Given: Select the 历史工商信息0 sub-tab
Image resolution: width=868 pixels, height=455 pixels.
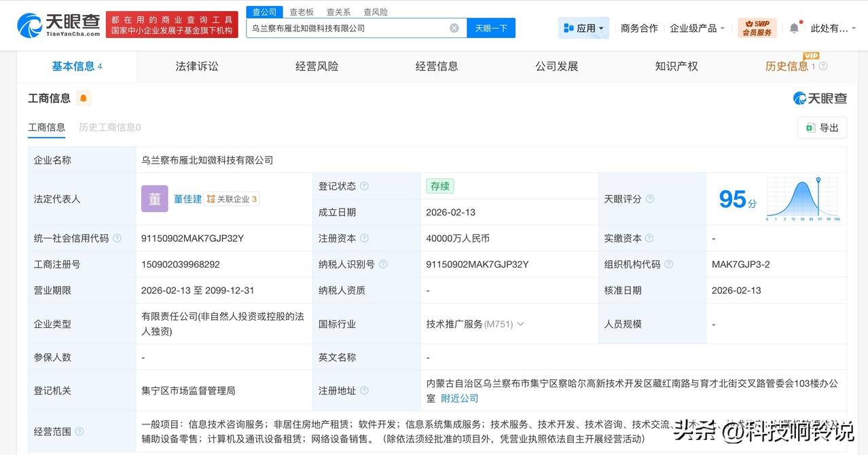Looking at the screenshot, I should coord(110,128).
